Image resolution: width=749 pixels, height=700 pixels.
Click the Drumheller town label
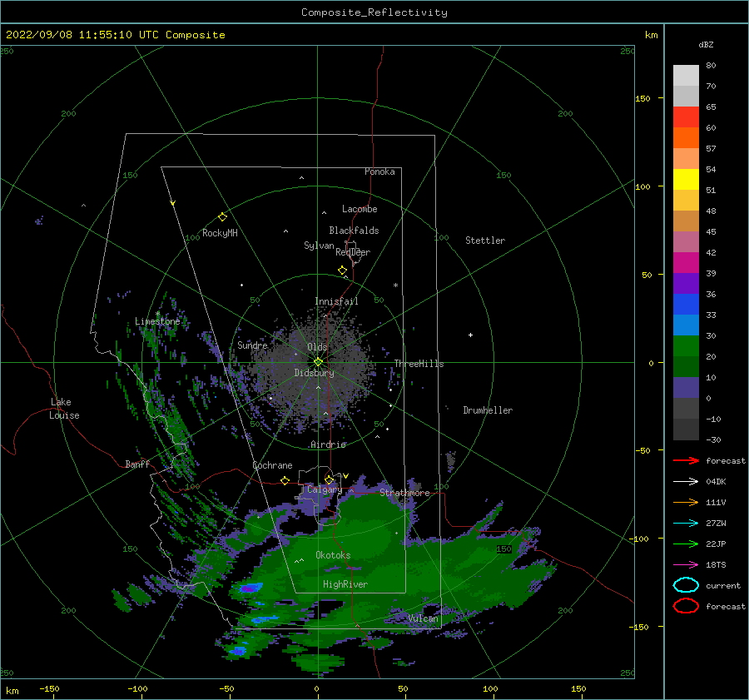point(488,410)
